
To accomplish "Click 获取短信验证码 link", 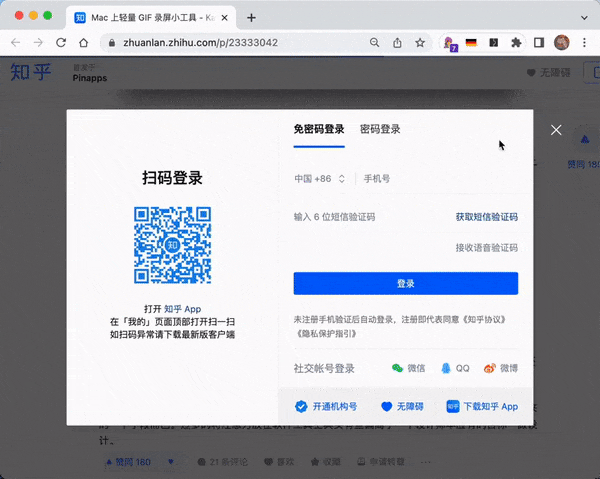I will [486, 217].
